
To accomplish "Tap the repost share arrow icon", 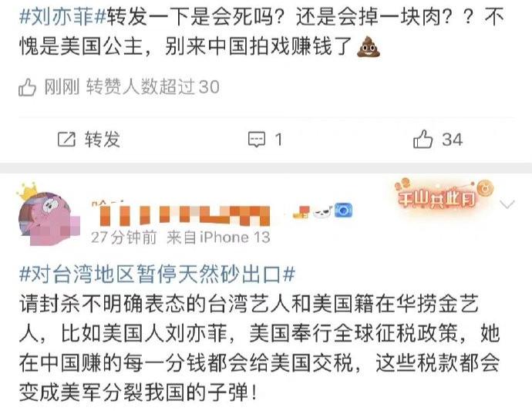I will pos(66,139).
